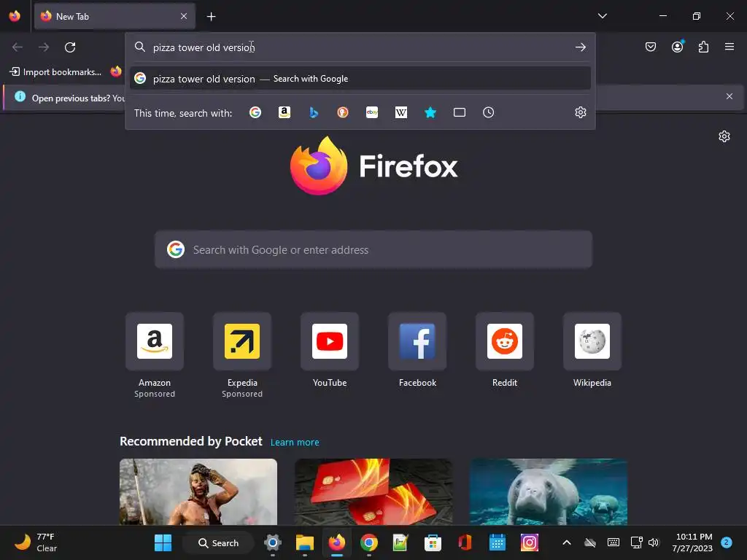Dismiss the Open previous tabs notification
Viewport: 747px width, 560px height.
click(x=729, y=96)
